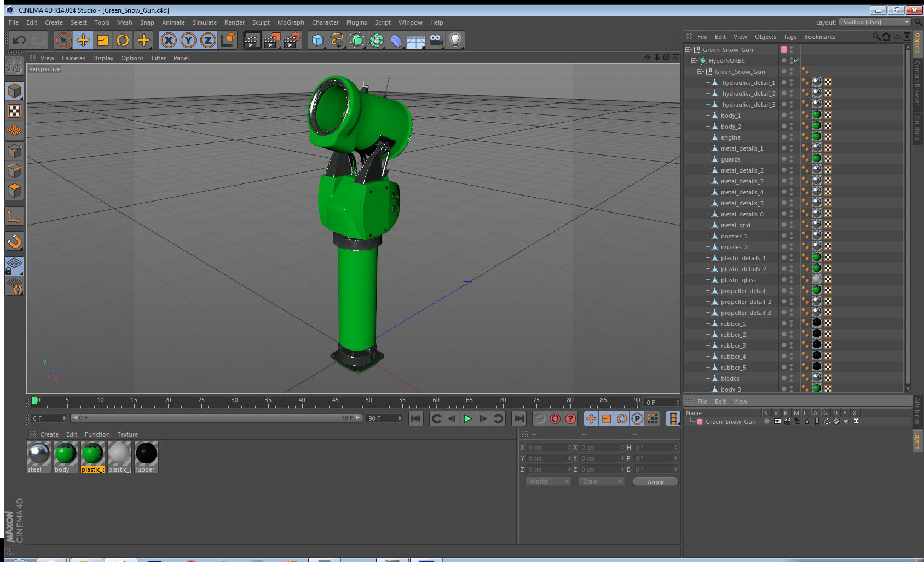The image size is (924, 562).
Task: Open the Mesh menu
Action: tap(124, 22)
